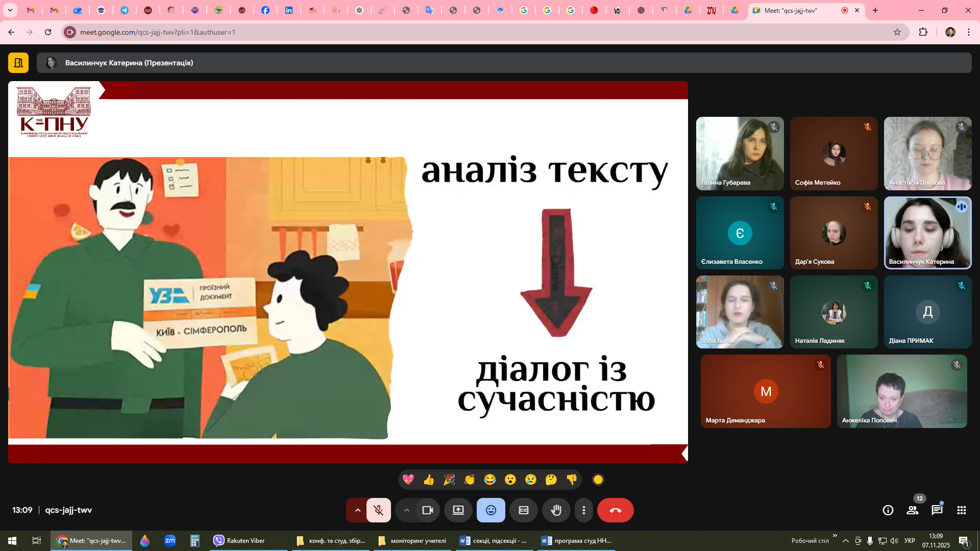
Task: Click the raise hand icon
Action: coord(556,510)
